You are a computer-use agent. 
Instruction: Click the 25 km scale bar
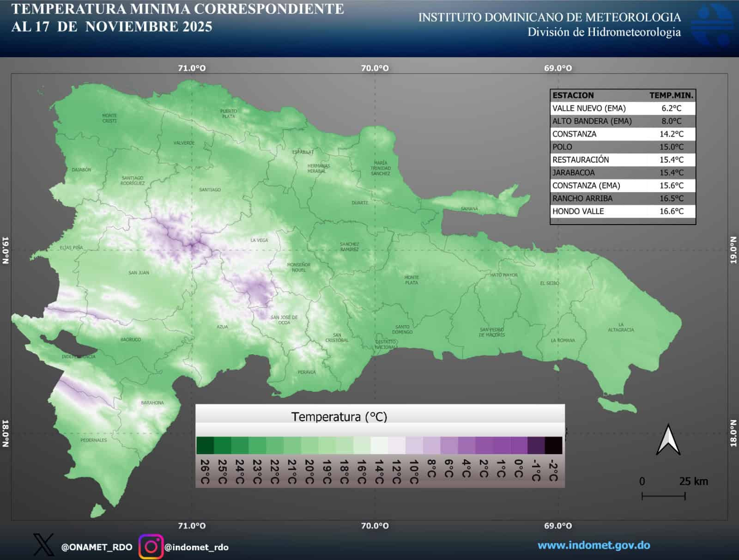pos(664,495)
